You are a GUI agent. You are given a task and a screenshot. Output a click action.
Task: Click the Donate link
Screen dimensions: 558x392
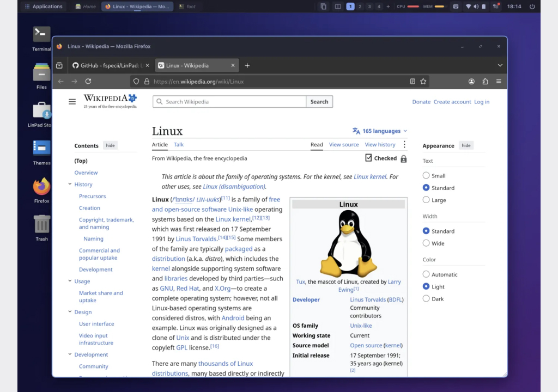coord(421,102)
